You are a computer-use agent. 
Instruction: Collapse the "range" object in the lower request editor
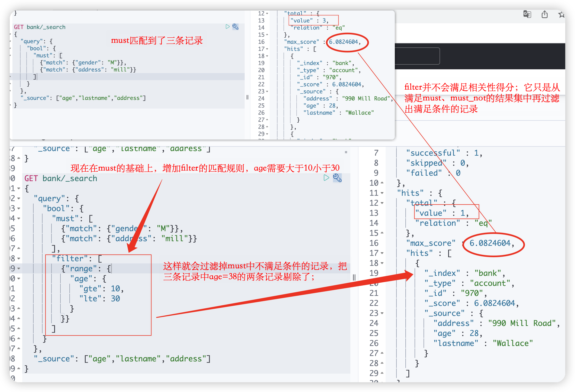pos(19,269)
